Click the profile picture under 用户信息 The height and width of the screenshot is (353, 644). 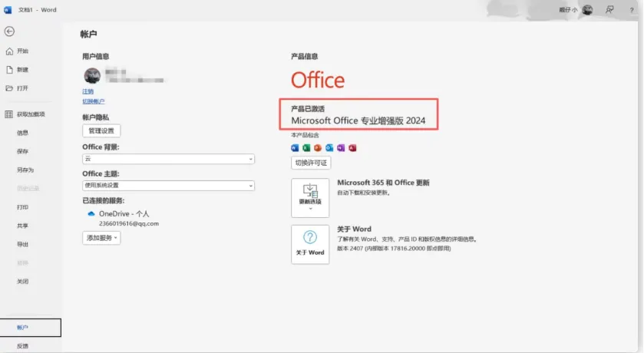[x=92, y=76]
